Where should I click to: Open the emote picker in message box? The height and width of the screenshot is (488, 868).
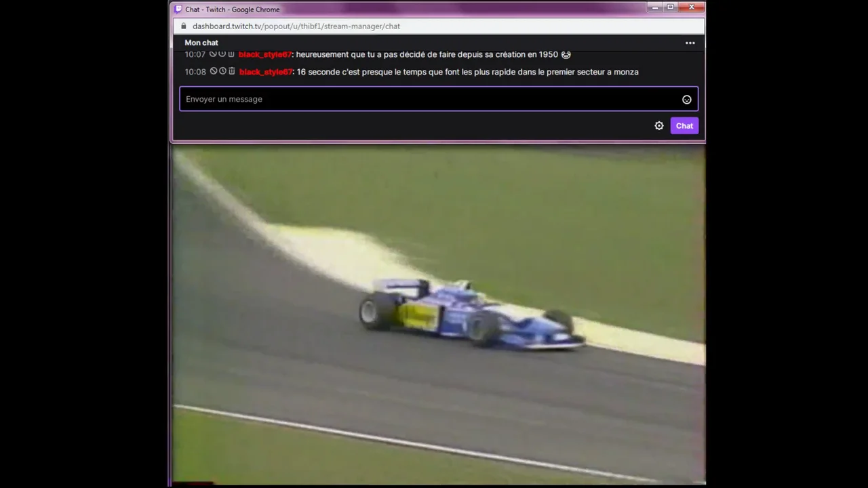(687, 100)
